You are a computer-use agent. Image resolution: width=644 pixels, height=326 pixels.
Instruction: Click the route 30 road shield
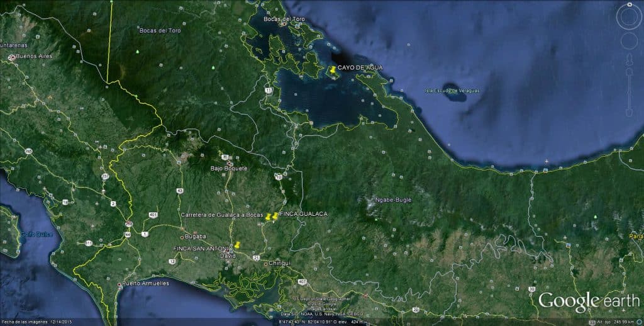(x=532, y=289)
